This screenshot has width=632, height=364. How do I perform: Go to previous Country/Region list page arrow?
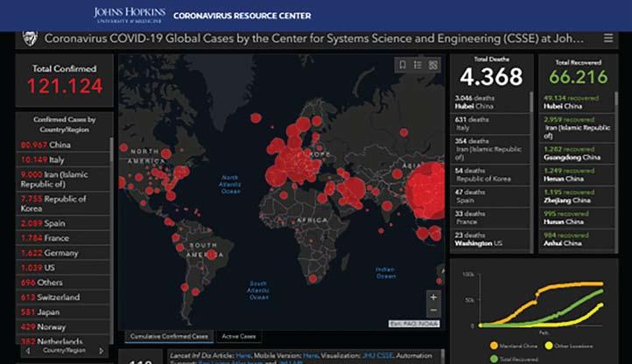[28, 351]
